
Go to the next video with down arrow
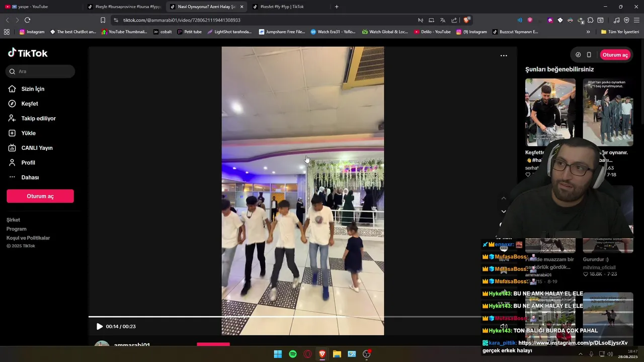click(x=504, y=212)
